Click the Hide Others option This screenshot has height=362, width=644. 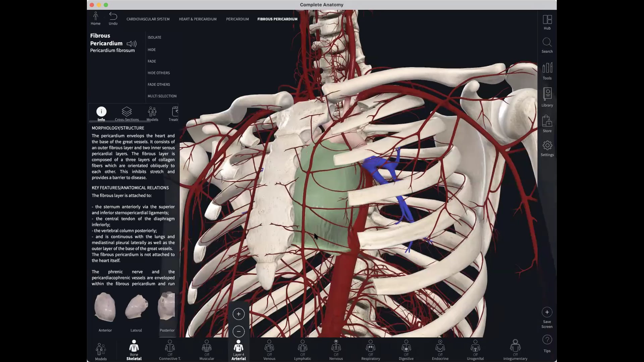(158, 73)
